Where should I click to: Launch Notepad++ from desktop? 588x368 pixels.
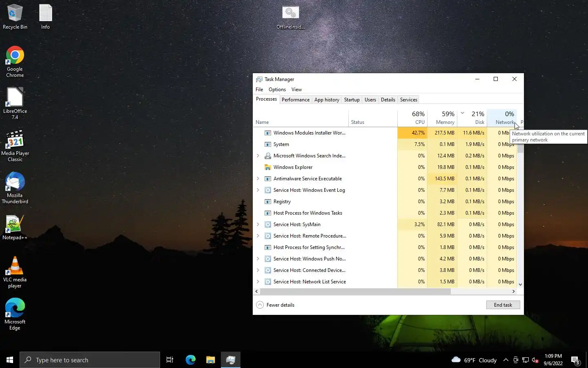tap(15, 227)
